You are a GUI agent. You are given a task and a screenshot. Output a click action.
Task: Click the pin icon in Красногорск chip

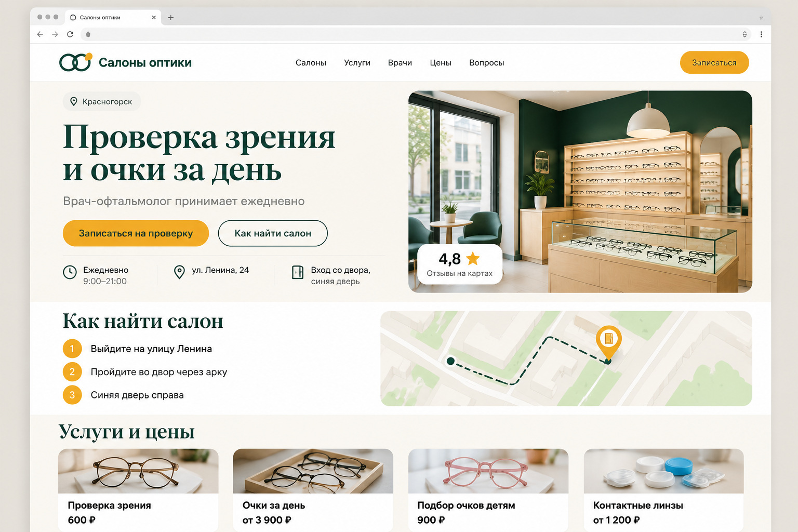click(74, 101)
